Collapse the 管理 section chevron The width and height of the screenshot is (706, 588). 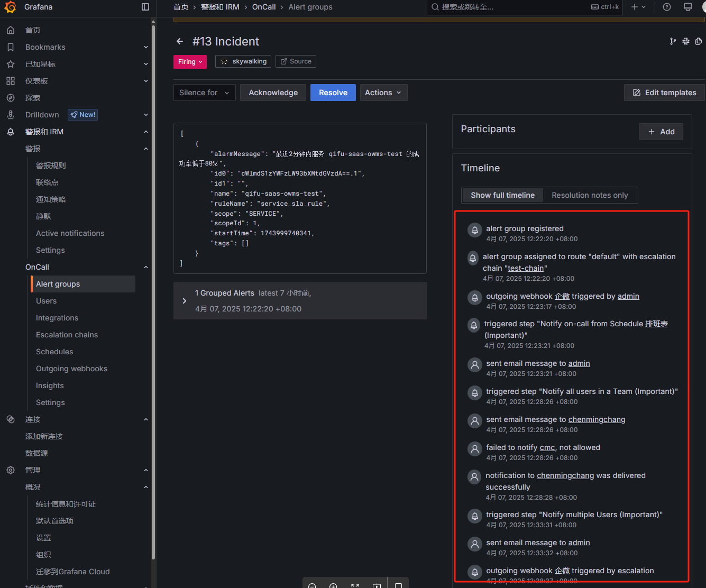[146, 470]
